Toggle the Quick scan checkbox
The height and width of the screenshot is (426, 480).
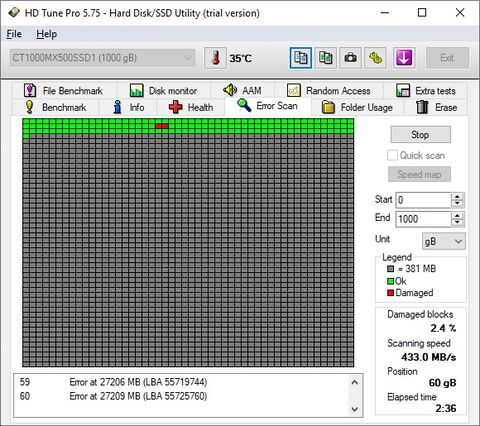point(392,155)
